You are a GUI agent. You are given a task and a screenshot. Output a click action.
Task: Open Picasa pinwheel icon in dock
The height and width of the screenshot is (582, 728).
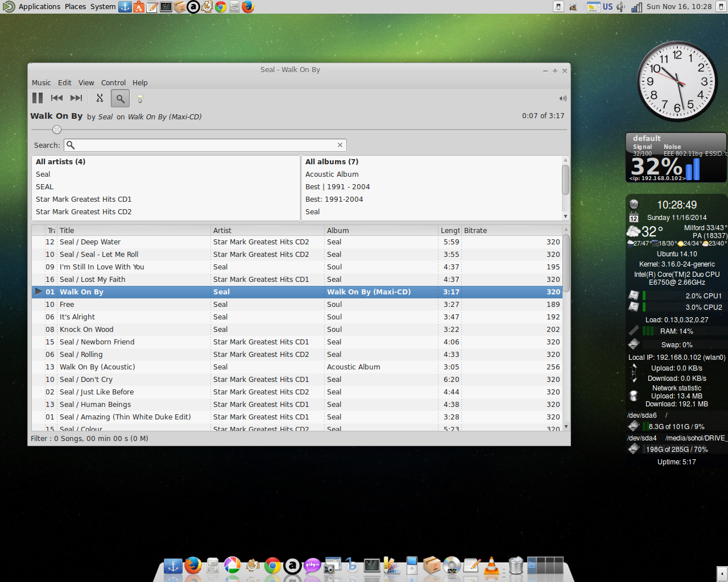232,566
